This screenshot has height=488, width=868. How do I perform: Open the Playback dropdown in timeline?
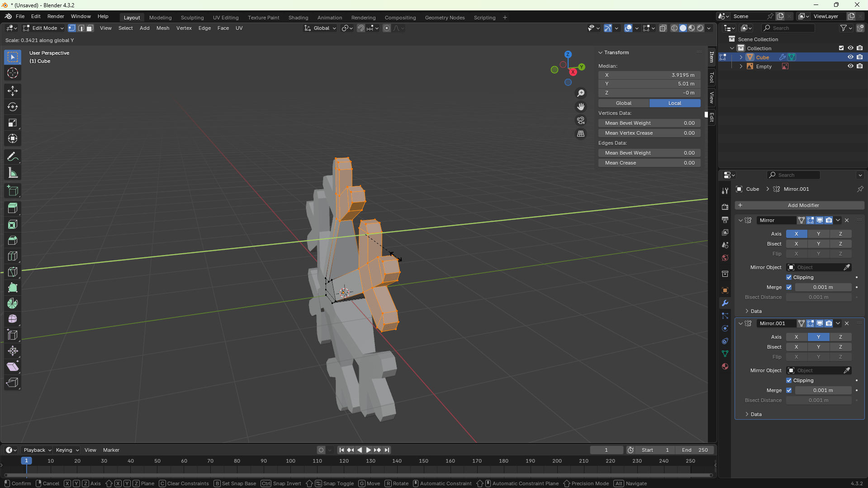(x=37, y=450)
